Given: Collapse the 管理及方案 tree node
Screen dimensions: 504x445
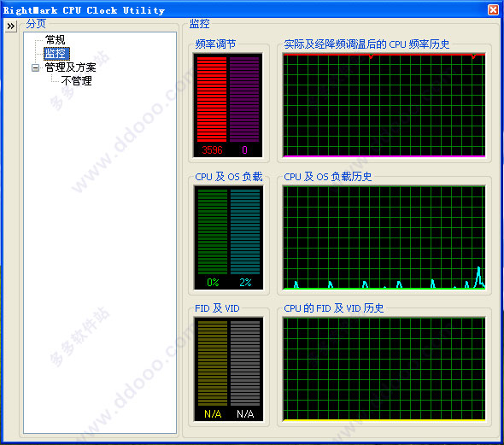Looking at the screenshot, I should [35, 67].
